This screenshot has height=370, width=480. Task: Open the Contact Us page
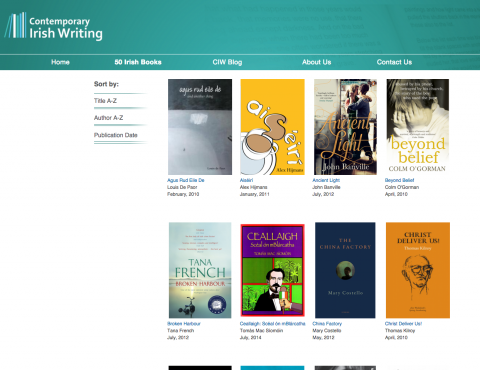tap(394, 62)
